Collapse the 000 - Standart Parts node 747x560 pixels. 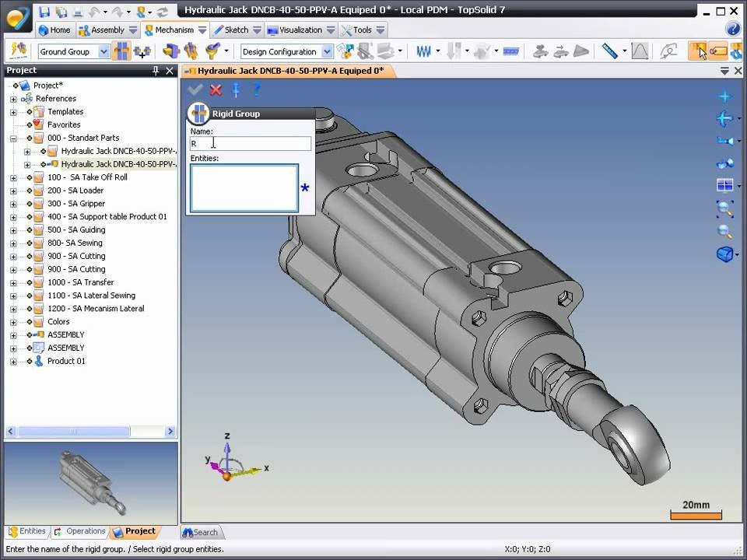[x=13, y=138]
